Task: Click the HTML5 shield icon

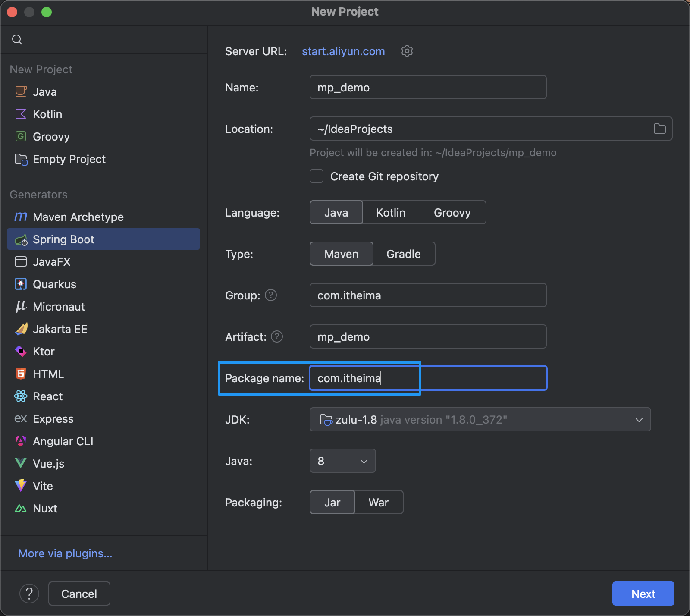Action: (x=21, y=374)
